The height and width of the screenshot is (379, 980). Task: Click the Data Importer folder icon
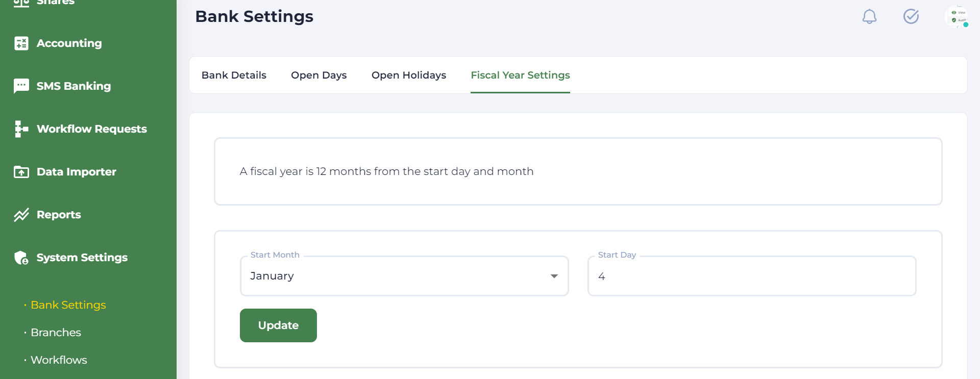(21, 172)
